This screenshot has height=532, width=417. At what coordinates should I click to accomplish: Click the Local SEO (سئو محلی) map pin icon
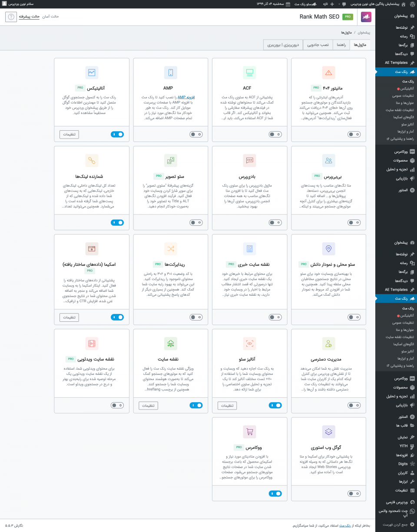pyautogui.click(x=328, y=249)
